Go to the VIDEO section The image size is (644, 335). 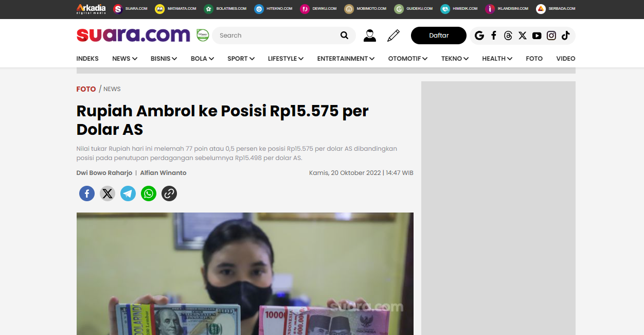[566, 59]
